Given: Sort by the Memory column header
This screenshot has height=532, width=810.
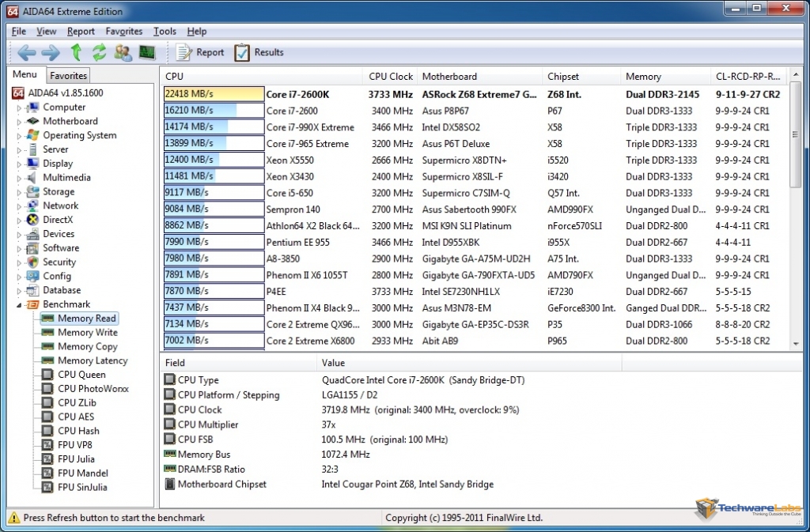Looking at the screenshot, I should point(665,77).
